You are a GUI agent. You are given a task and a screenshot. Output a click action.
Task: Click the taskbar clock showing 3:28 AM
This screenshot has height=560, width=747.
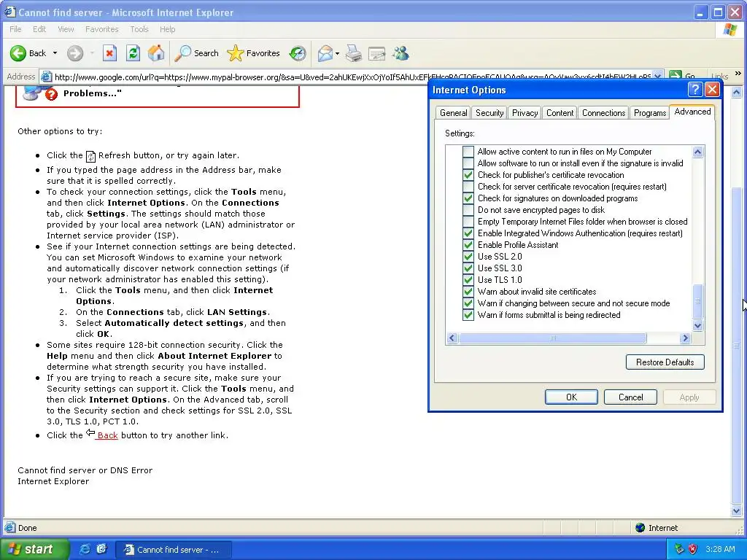pyautogui.click(x=720, y=549)
